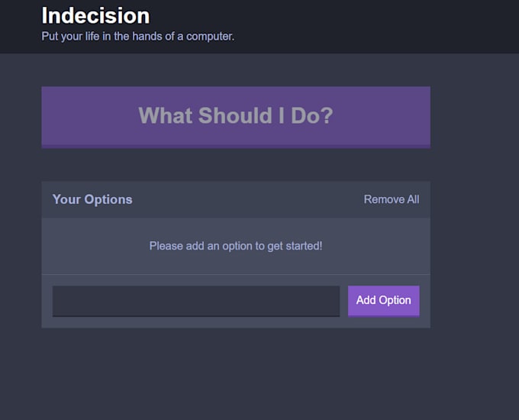Click Add Option to the right of the input
Viewport: 519px width, 420px height.
click(x=383, y=300)
